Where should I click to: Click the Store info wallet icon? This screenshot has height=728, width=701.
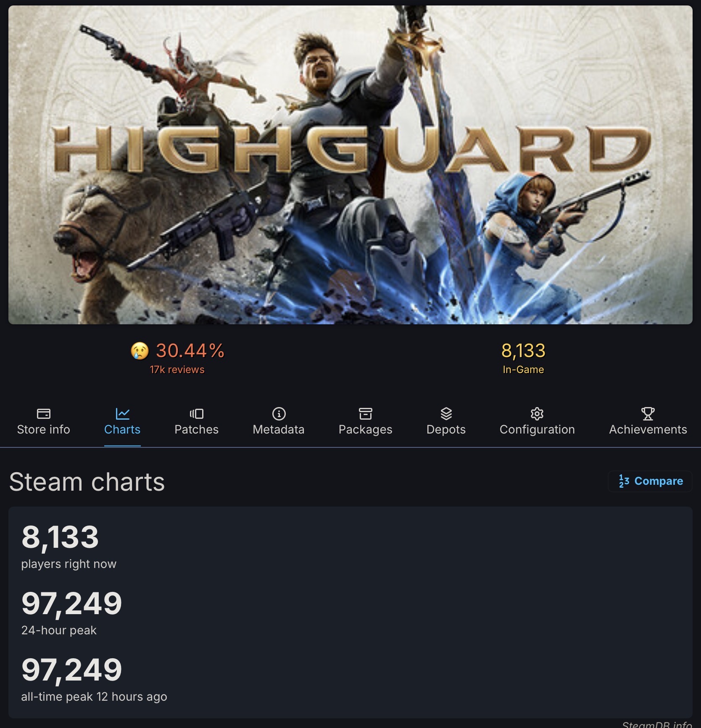43,414
